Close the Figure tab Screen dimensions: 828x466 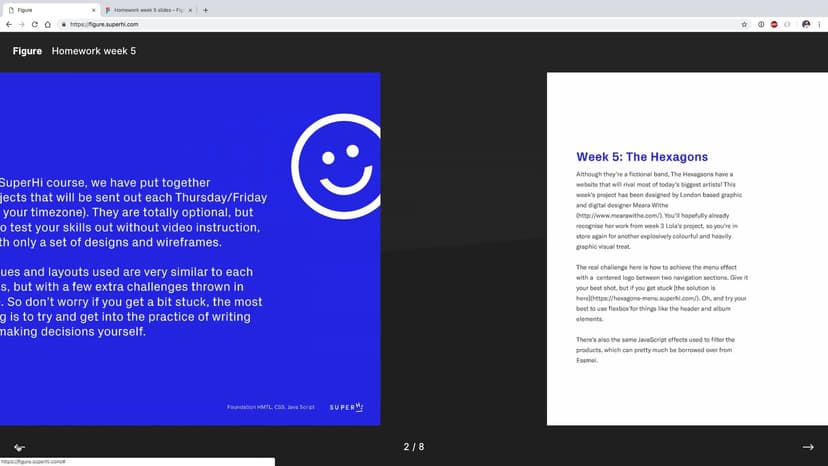coord(94,10)
